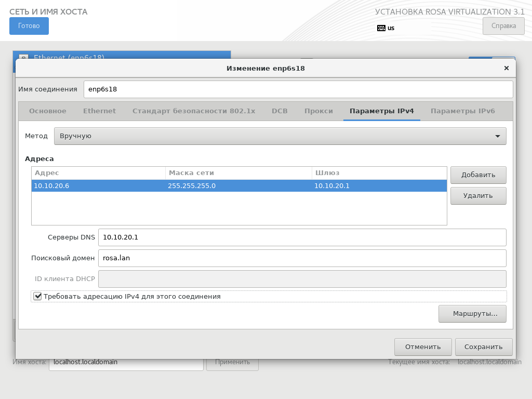Viewport: 532px width, 399px height.
Task: Close the enp6s18 edit dialog
Action: pyautogui.click(x=506, y=68)
